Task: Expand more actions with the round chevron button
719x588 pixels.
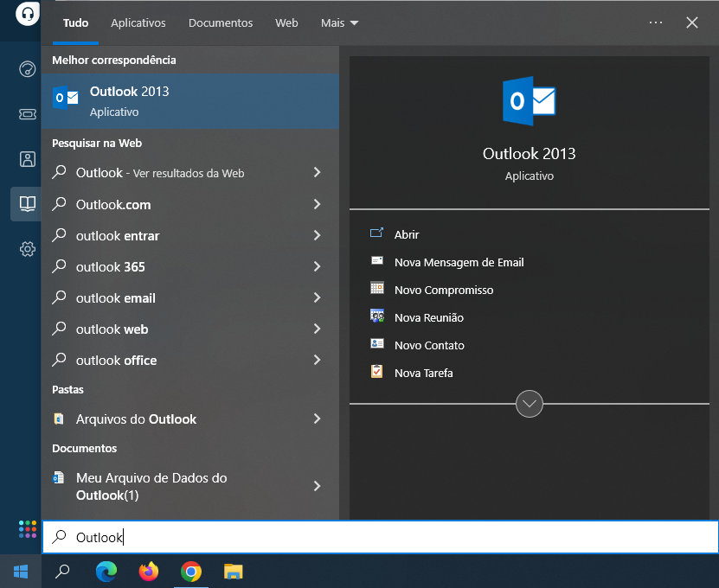Action: [x=530, y=404]
